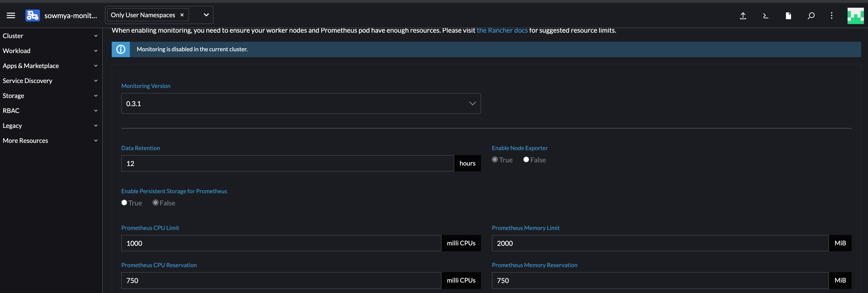
Task: Open the resource search magnifier icon
Action: point(811,16)
